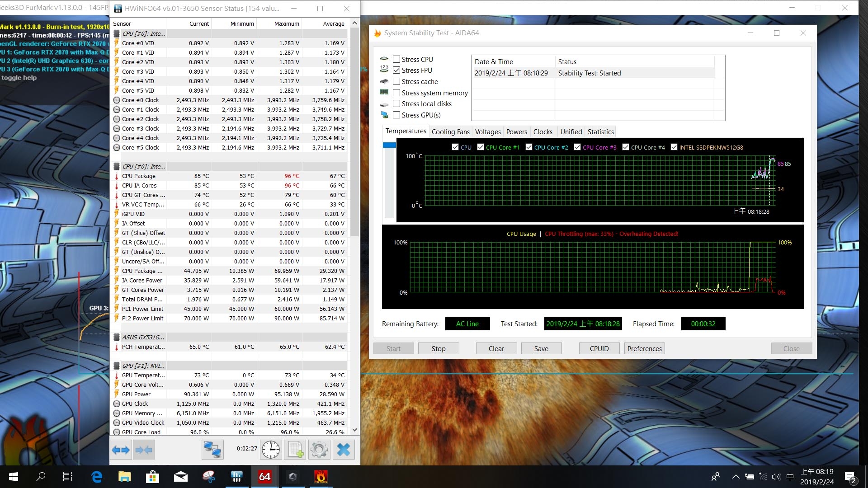This screenshot has width=868, height=488.
Task: Tick the Stress GPU(s) checkbox
Action: point(396,115)
